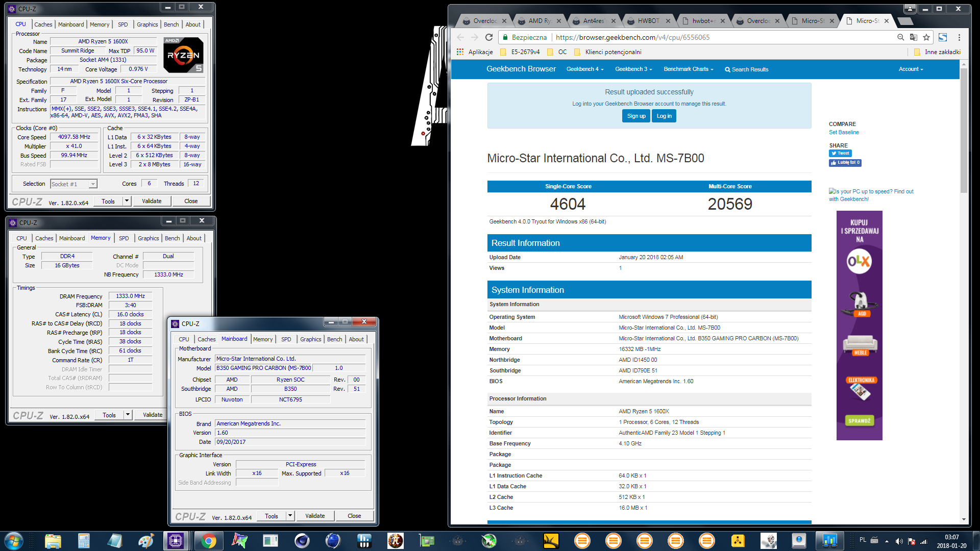Click the page scrollbar up arrow

pos(964,65)
